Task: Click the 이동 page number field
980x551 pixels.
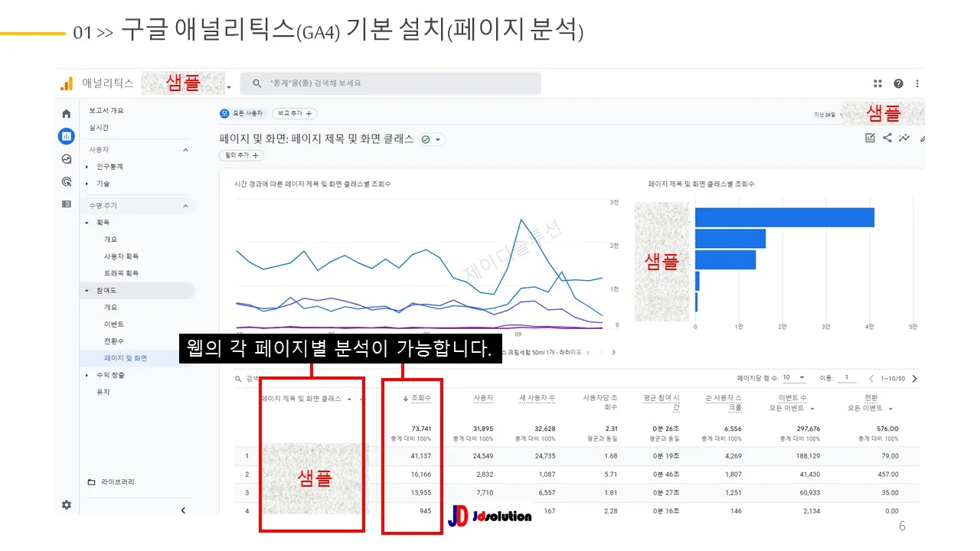Action: [x=846, y=378]
